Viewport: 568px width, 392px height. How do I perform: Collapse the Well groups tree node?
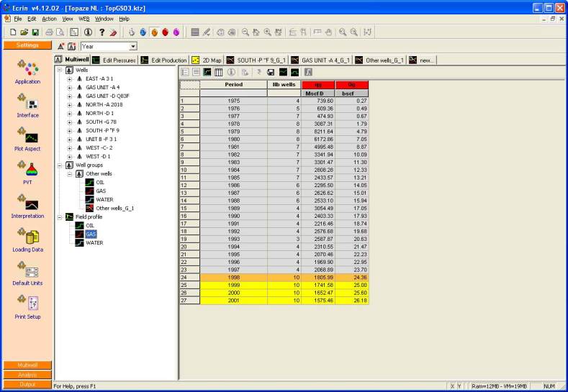pos(60,165)
